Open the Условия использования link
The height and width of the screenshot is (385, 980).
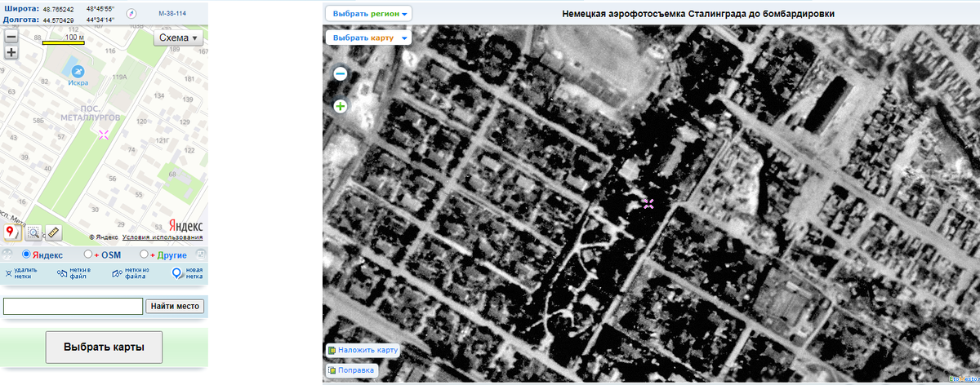click(163, 237)
